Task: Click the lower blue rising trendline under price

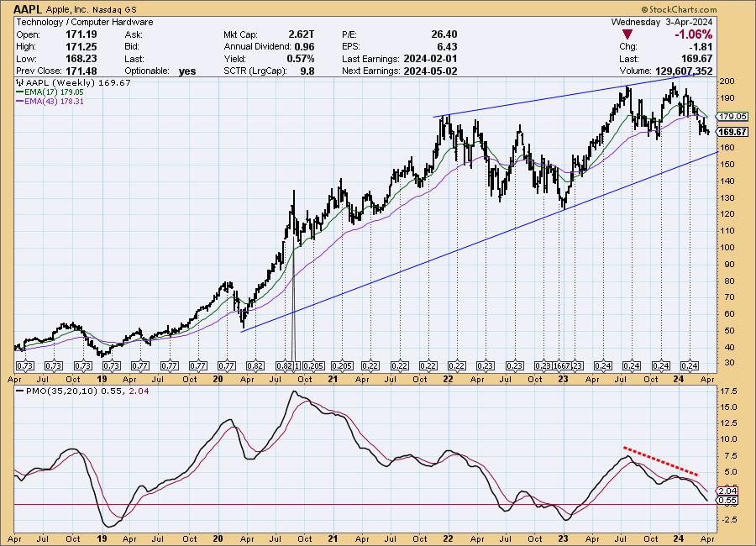Action: click(480, 241)
